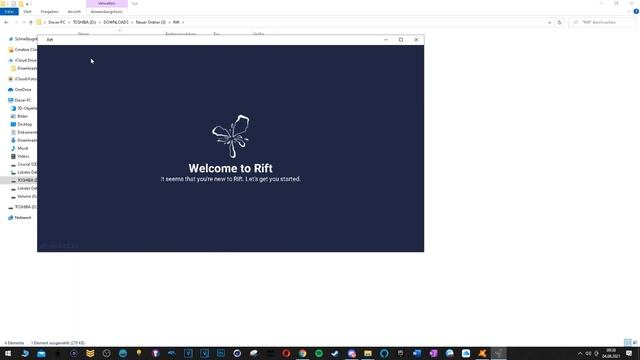640x360 pixels.
Task: Click the Rift taskbar icon
Action: click(498, 353)
